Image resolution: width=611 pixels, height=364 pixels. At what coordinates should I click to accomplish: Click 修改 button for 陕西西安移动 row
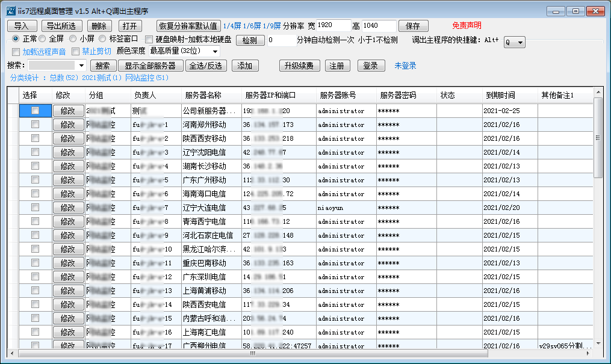coord(68,138)
